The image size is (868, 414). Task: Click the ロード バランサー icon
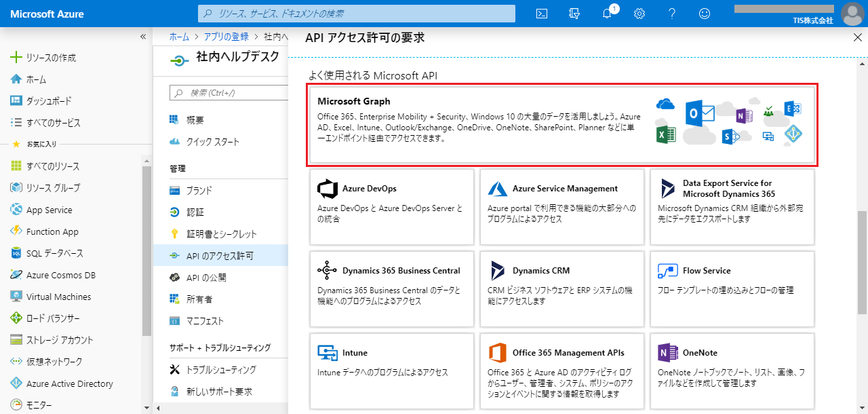tap(16, 318)
